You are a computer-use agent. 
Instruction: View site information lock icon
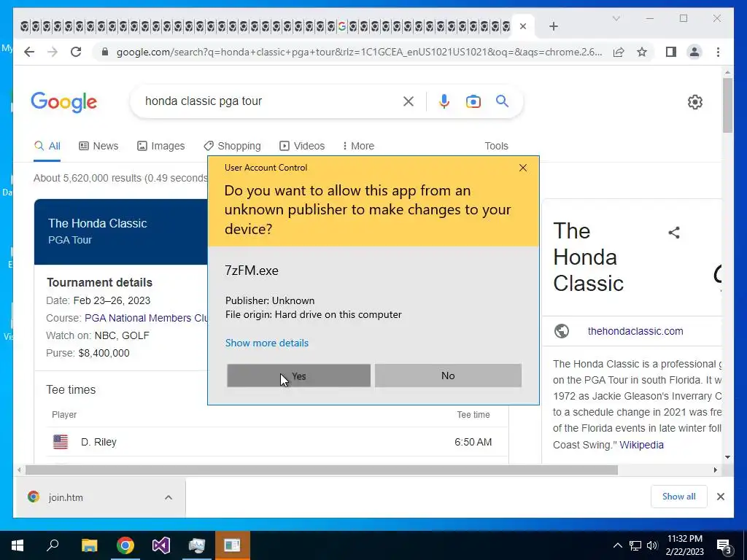pos(105,52)
